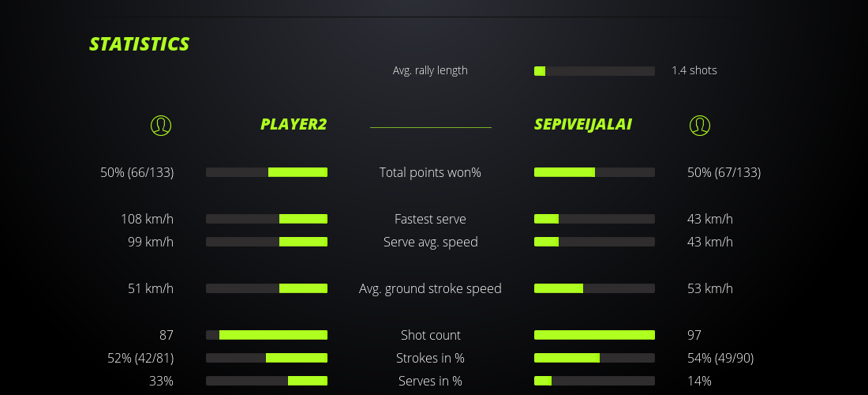Select the PLAYER2 player name
The width and height of the screenshot is (868, 395).
point(294,125)
